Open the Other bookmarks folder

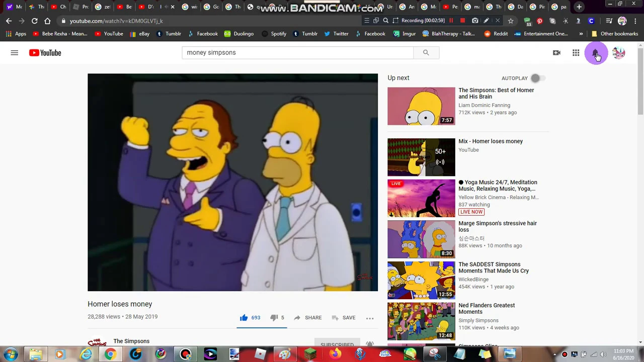point(615,34)
